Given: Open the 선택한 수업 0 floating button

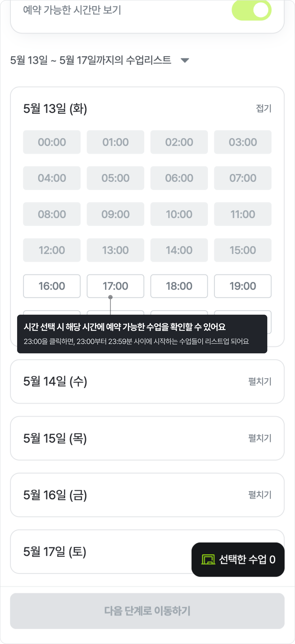Looking at the screenshot, I should click(238, 560).
